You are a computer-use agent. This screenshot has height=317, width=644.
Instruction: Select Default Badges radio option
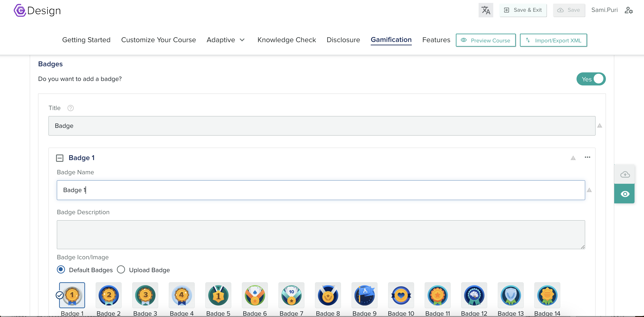point(61,269)
